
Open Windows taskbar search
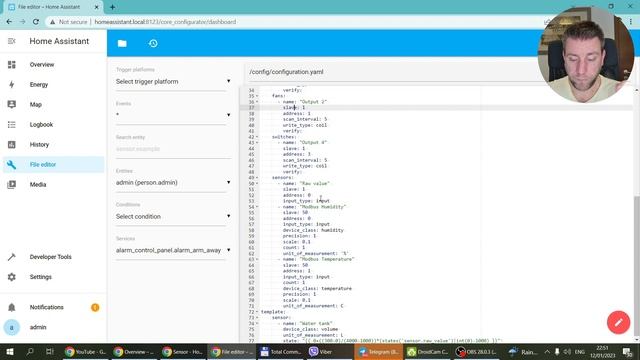(x=30, y=351)
